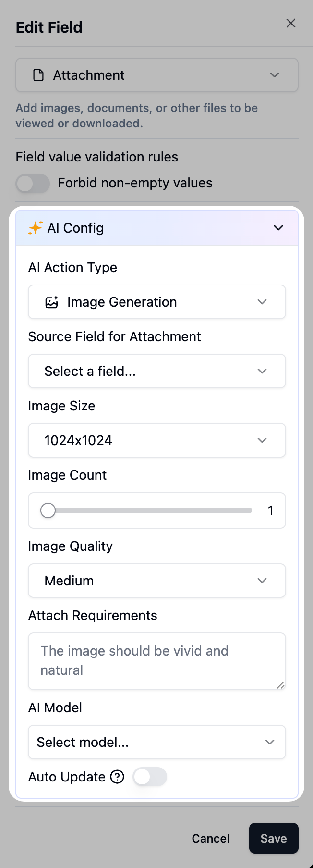
Task: Click the Image Generation icon
Action: pyautogui.click(x=52, y=302)
